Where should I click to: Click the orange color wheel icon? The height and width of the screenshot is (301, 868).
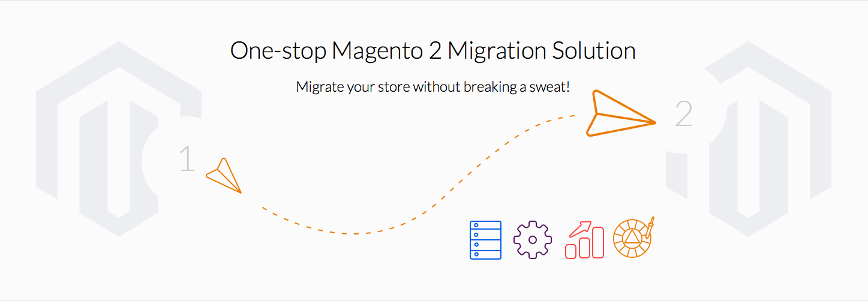(633, 238)
